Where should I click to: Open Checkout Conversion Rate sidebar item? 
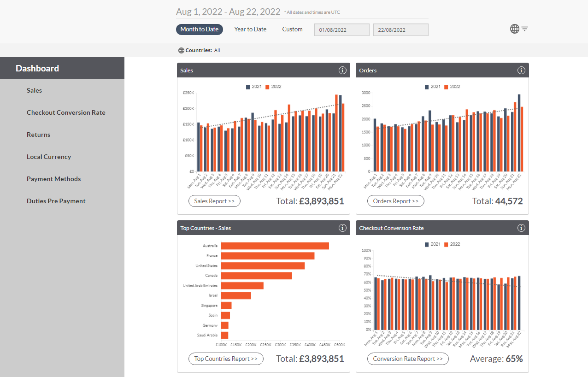66,112
